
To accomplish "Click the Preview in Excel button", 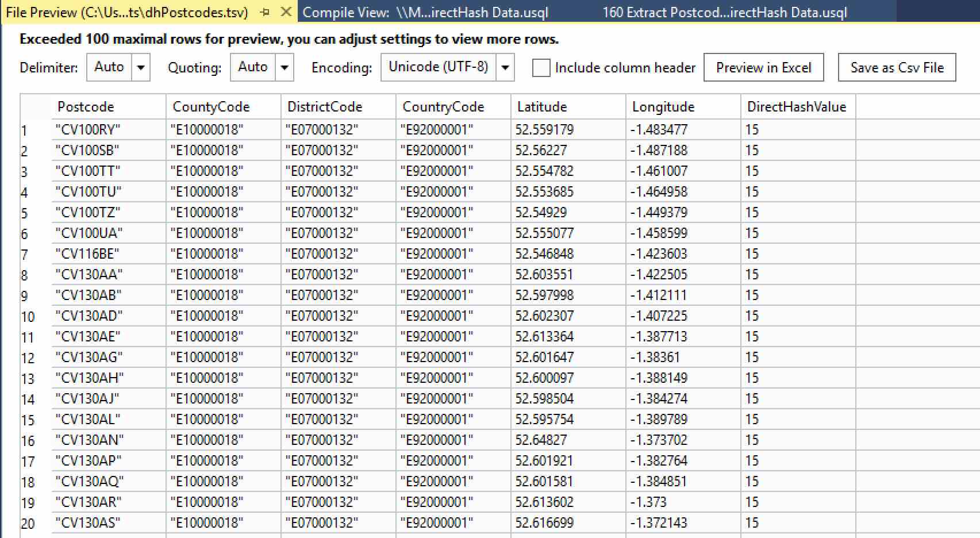I will click(x=764, y=67).
